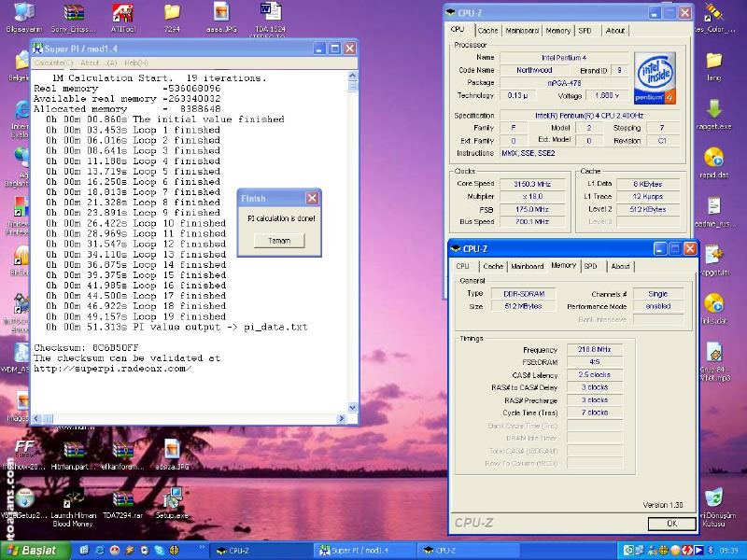The width and height of the screenshot is (747, 560).
Task: Click the Intel Inside Pentium 4 logo
Action: pos(655,78)
